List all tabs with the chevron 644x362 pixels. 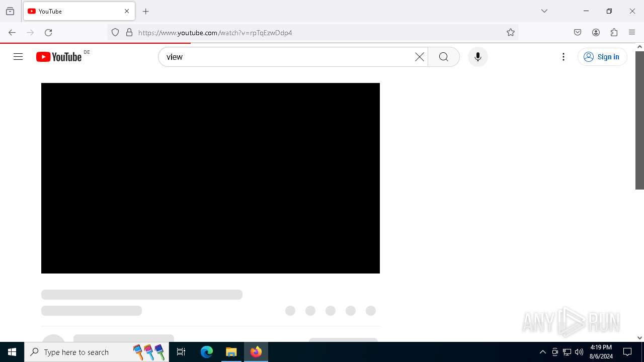click(x=544, y=11)
